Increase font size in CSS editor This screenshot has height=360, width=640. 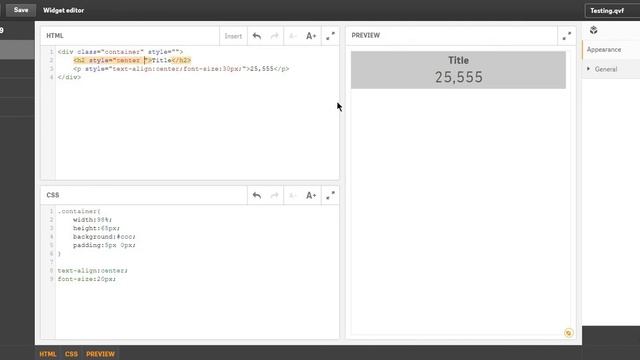tap(311, 196)
